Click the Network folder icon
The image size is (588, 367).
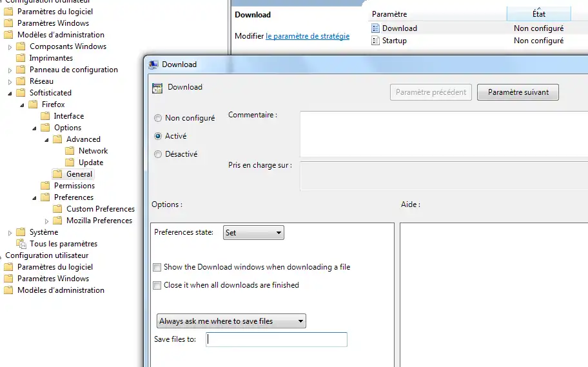coord(70,151)
